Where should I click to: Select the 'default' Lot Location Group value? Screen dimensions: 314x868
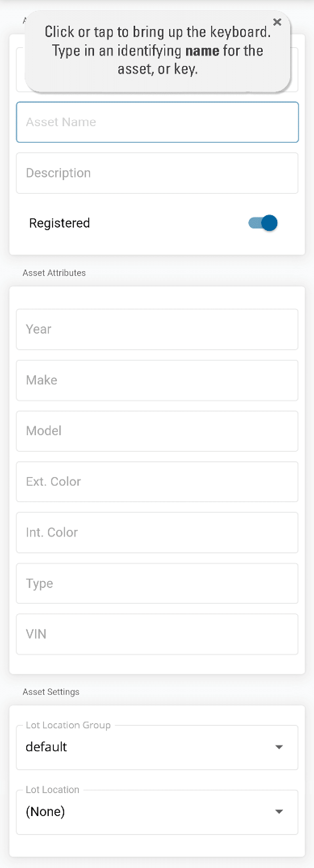pyautogui.click(x=46, y=747)
